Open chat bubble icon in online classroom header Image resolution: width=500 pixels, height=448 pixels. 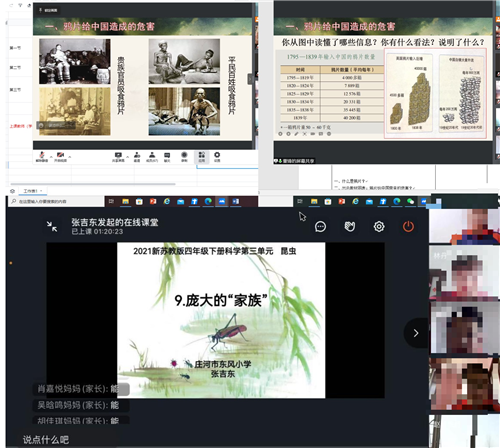tap(320, 227)
